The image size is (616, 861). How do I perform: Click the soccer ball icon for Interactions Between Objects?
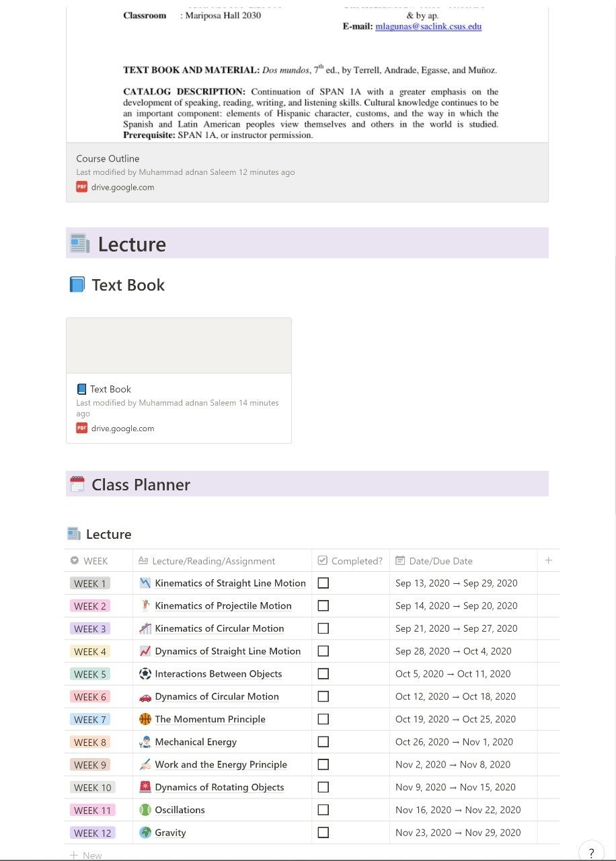145,673
